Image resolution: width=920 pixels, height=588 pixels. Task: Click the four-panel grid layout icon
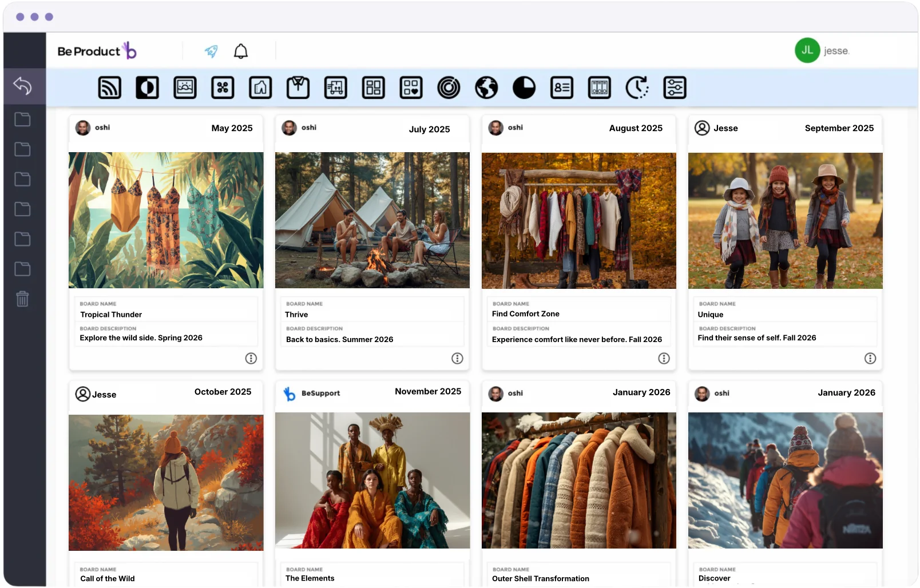coord(374,88)
